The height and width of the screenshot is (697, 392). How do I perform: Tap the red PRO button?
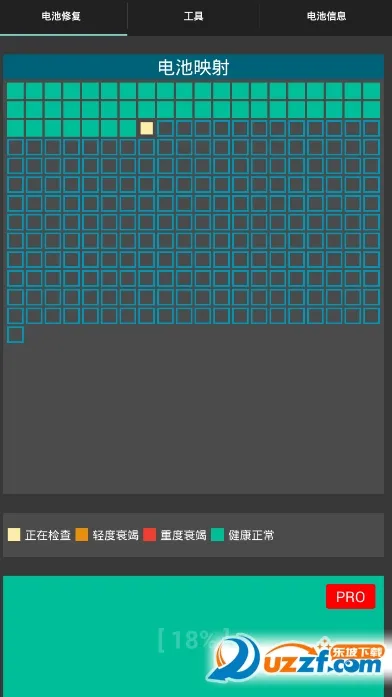[x=350, y=597]
